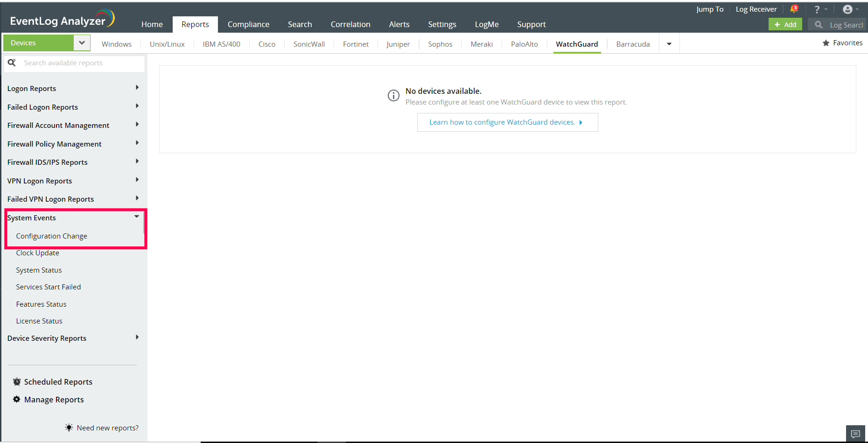Select the SonicWall device tab
Screen dimensions: 868x443
pos(309,44)
